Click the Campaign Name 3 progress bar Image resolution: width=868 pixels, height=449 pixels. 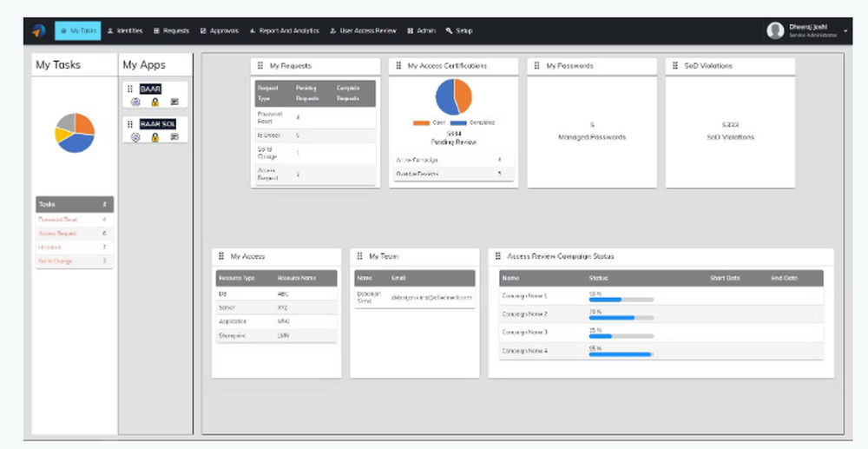(x=621, y=336)
